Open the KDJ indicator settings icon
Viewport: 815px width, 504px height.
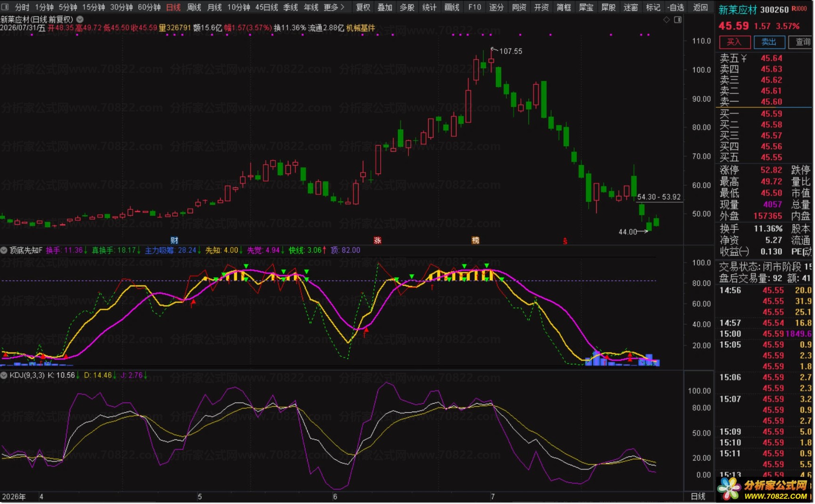4,375
